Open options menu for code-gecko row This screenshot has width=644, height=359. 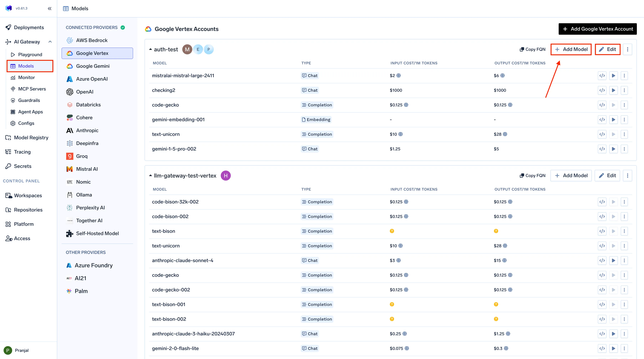click(624, 105)
